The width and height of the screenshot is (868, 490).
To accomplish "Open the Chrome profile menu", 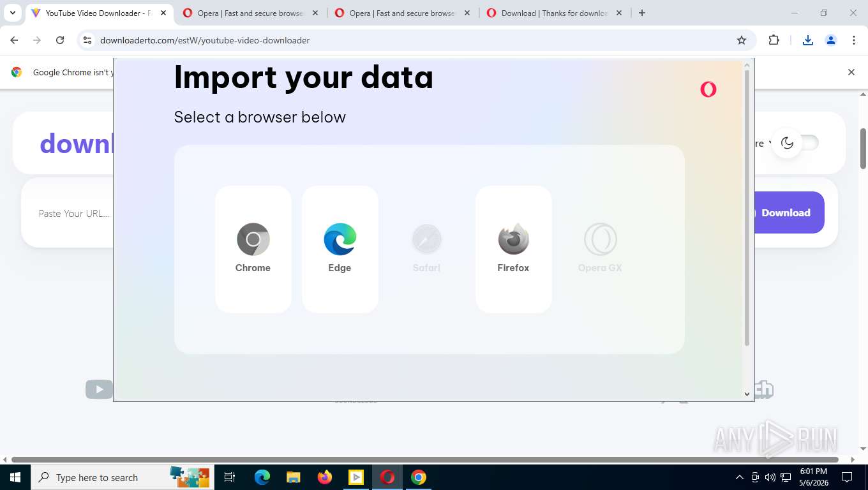I will pyautogui.click(x=831, y=40).
